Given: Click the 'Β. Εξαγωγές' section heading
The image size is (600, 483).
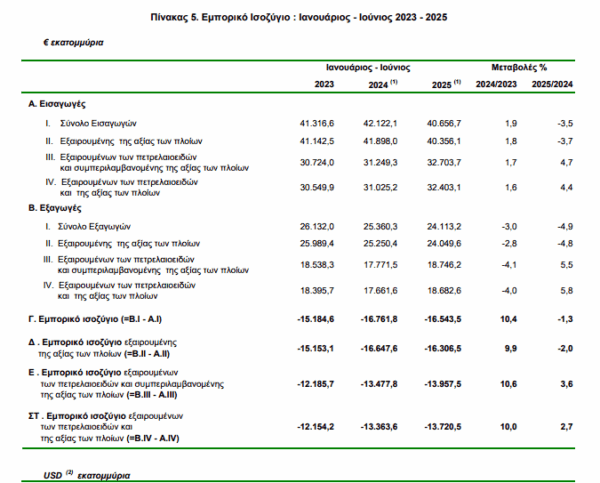Looking at the screenshot, I should point(60,210).
